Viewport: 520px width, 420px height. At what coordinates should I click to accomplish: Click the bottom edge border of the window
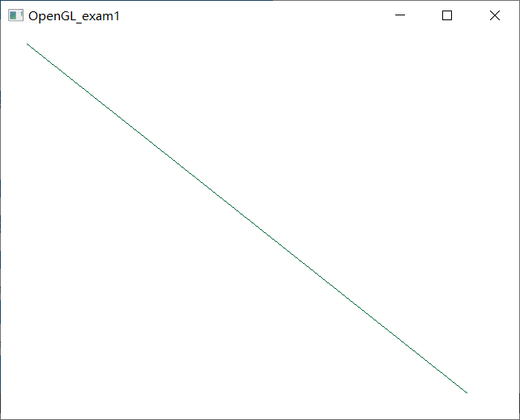pos(260,419)
